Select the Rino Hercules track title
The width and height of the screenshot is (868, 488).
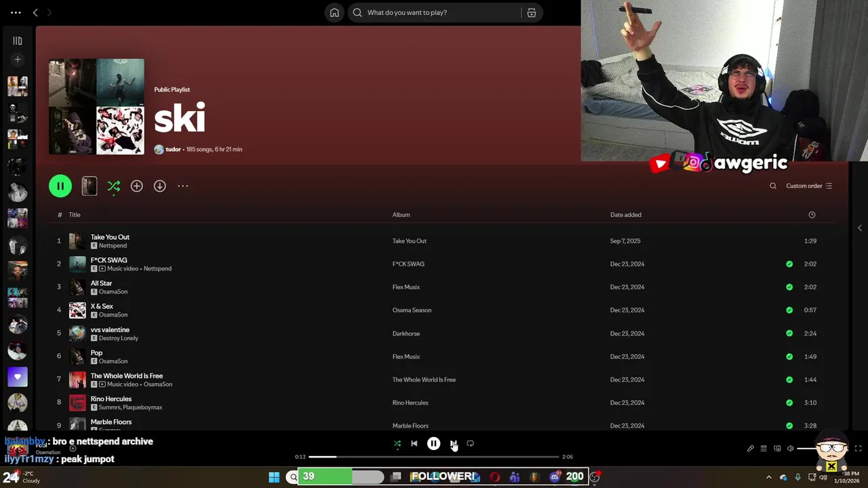[x=111, y=399]
